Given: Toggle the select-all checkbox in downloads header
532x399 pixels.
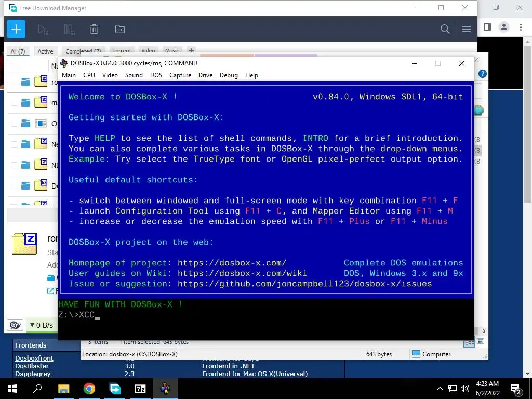Looking at the screenshot, I should coord(14,66).
